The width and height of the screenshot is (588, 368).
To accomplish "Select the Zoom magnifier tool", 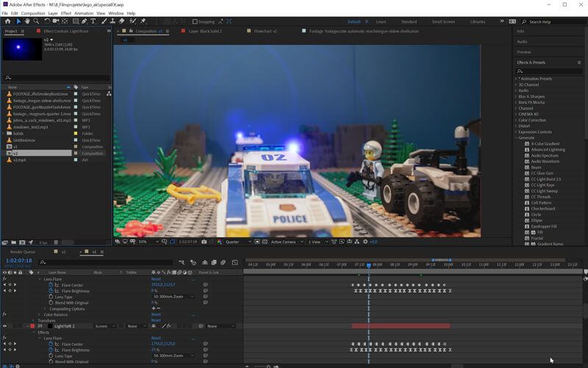I will (36, 21).
